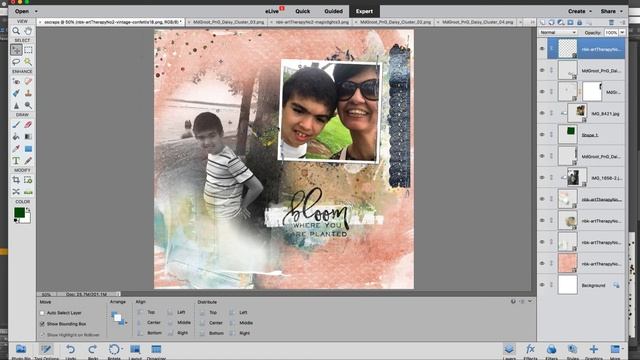Toggle visibility of the second MdGroot_PnG_Dai layer
640x360 pixels.
(x=542, y=156)
